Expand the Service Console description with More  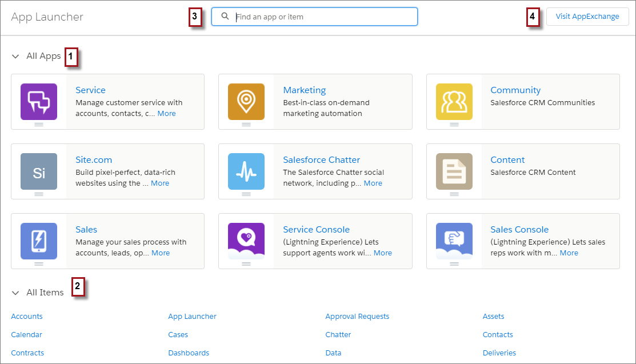[x=383, y=253]
